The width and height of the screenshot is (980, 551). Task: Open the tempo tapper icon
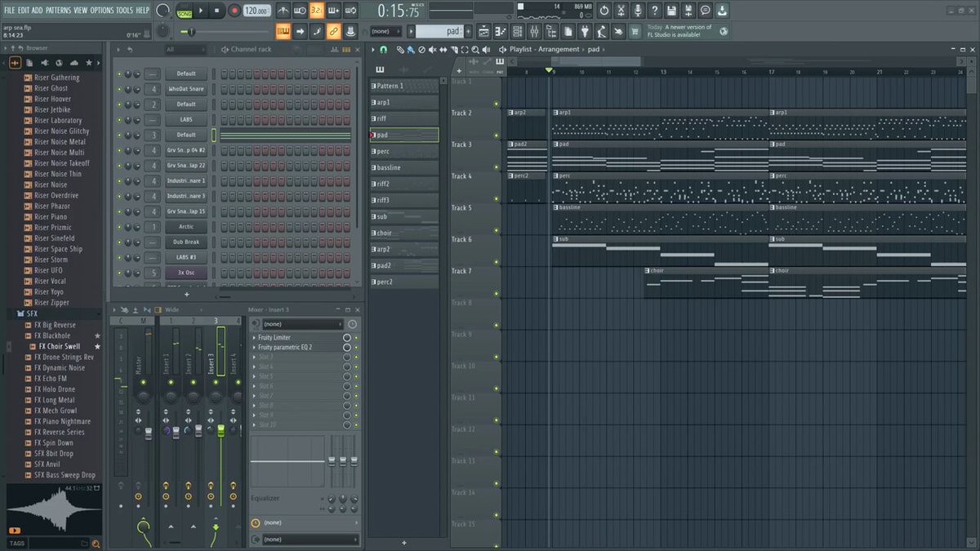[x=601, y=31]
